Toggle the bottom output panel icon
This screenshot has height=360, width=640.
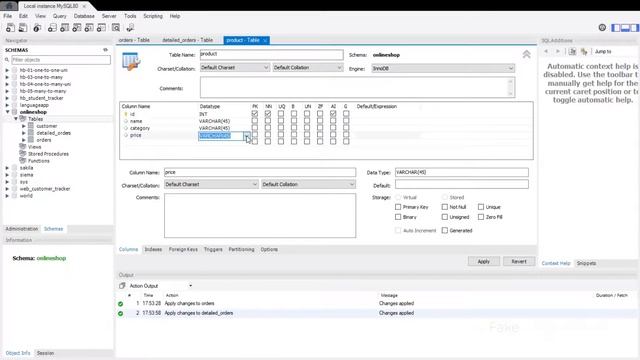coord(625,28)
